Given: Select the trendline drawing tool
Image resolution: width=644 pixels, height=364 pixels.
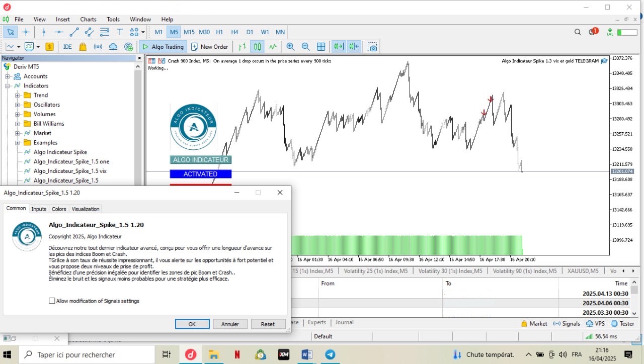Looking at the screenshot, I should (x=74, y=32).
